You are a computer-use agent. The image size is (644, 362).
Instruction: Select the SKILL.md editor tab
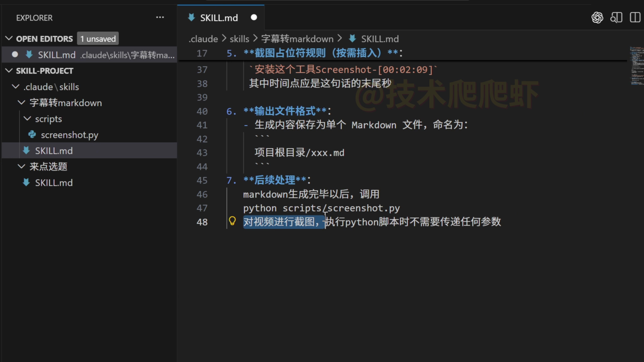pyautogui.click(x=219, y=18)
